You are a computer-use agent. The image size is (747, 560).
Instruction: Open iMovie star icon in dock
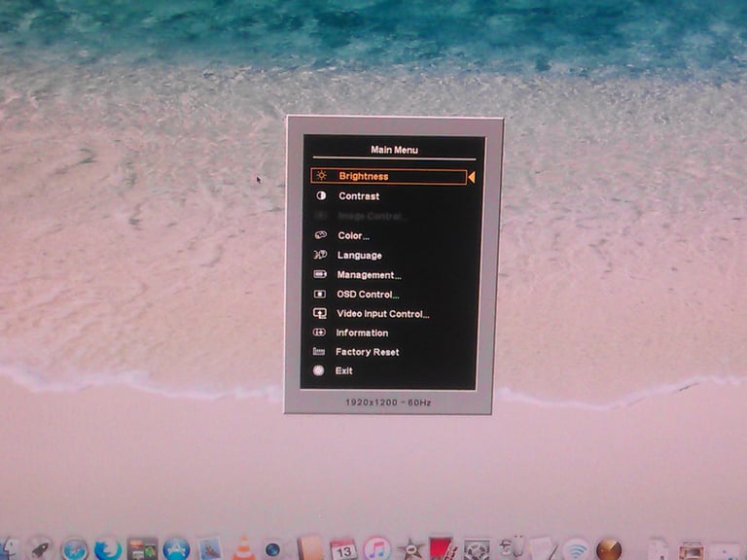click(x=410, y=549)
